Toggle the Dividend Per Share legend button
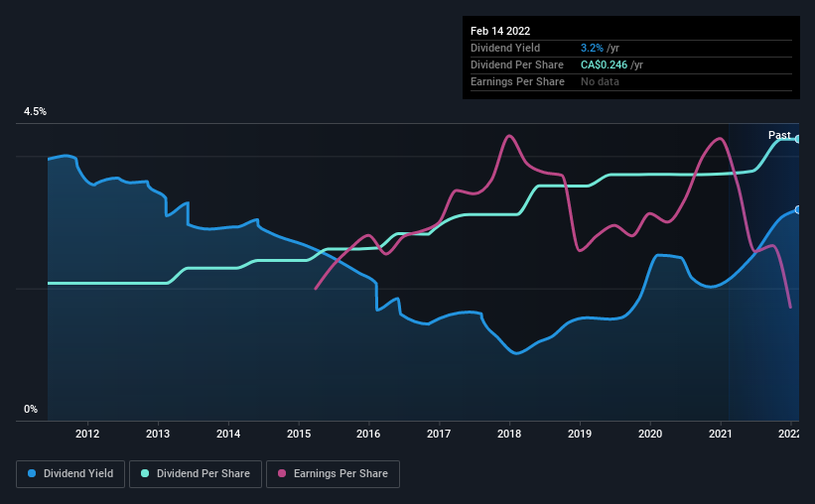815x504 pixels. (196, 474)
